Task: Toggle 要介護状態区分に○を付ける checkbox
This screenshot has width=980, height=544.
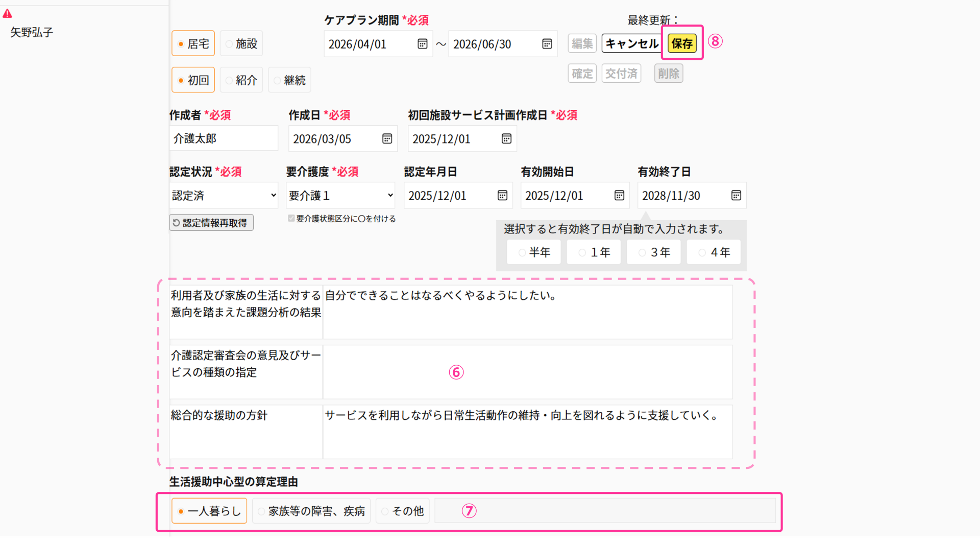Action: pyautogui.click(x=291, y=219)
